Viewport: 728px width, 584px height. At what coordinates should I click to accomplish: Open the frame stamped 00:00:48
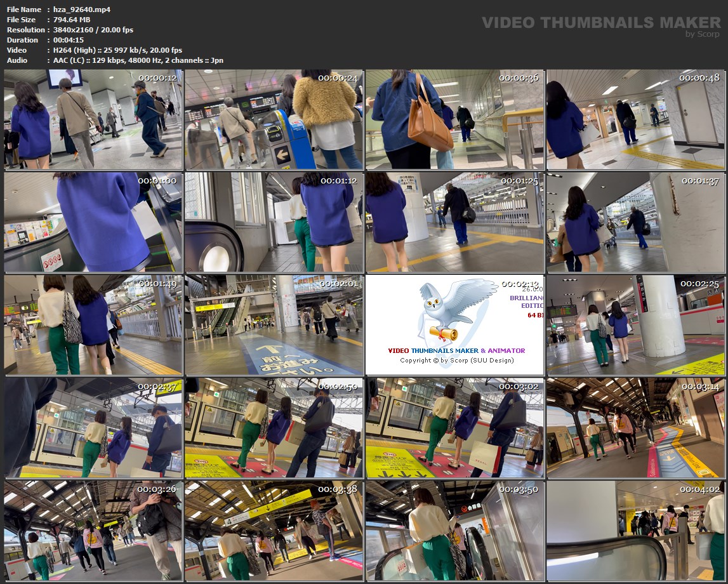click(635, 119)
